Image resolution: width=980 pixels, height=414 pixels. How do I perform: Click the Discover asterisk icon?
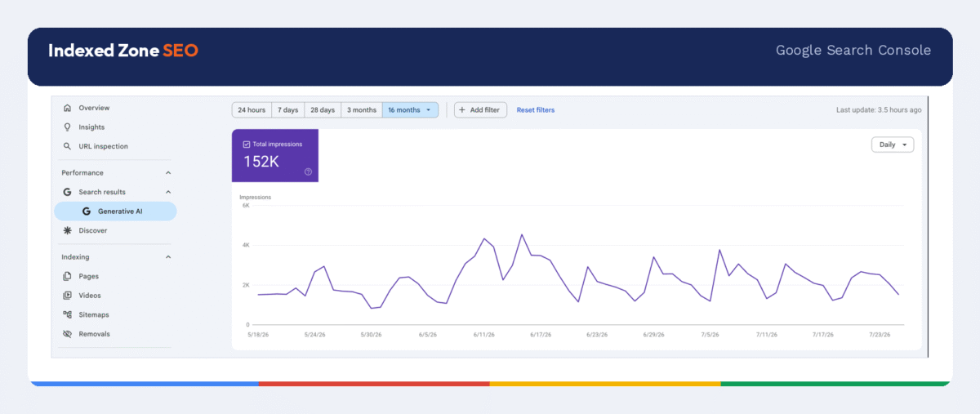tap(67, 230)
